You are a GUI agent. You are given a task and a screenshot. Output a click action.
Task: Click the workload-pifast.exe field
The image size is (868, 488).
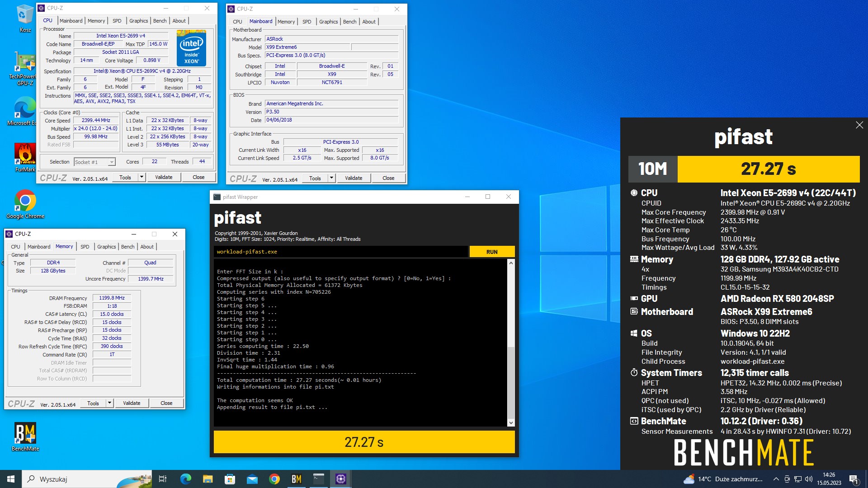[x=340, y=252]
